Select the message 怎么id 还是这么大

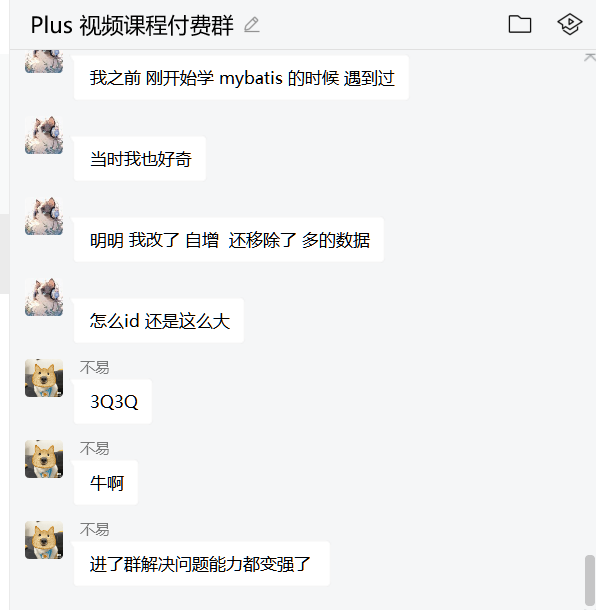159,321
